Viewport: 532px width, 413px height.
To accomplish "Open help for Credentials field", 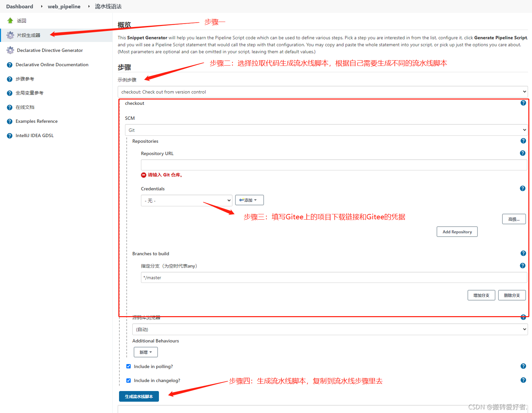I will (523, 188).
